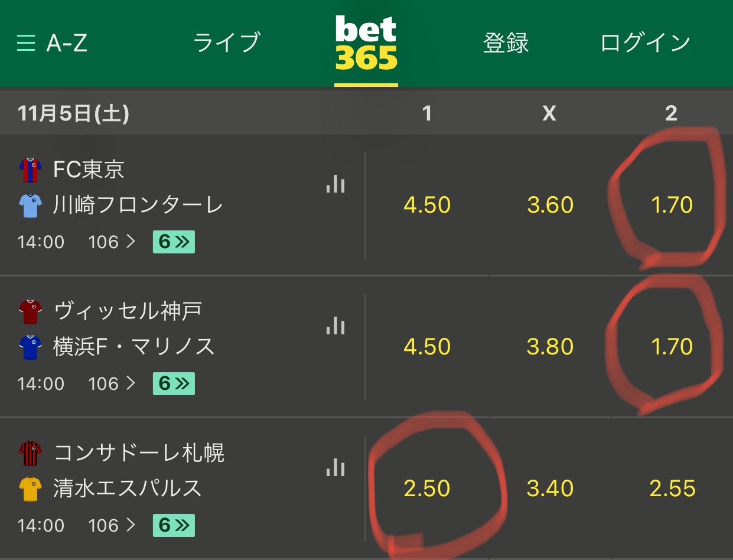Open stats icon for ヴィッセル神戸 match
Screen dimensions: 733x560
pyautogui.click(x=335, y=325)
